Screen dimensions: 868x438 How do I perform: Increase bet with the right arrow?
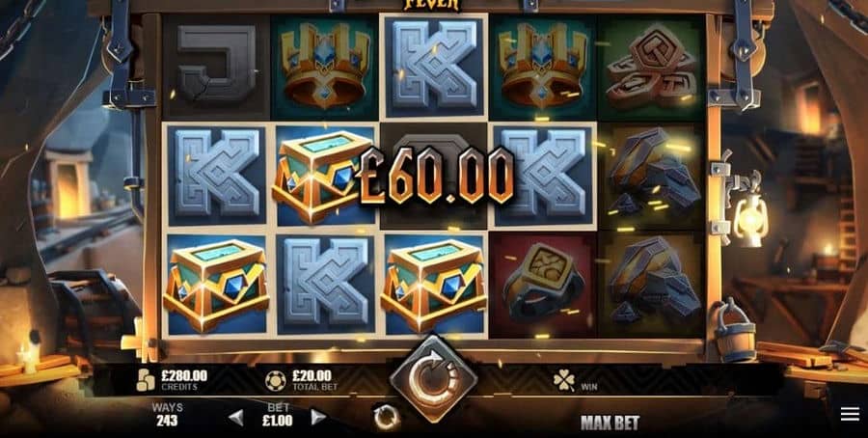317,417
